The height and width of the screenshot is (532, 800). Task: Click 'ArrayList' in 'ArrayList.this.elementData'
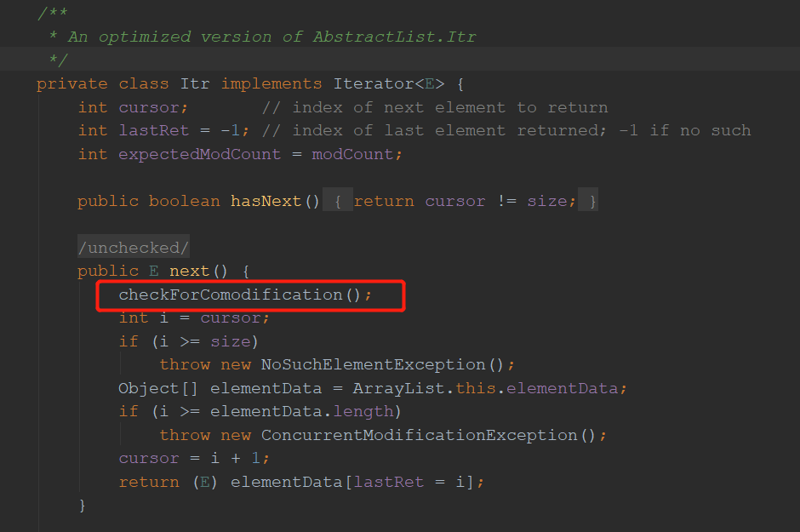398,388
